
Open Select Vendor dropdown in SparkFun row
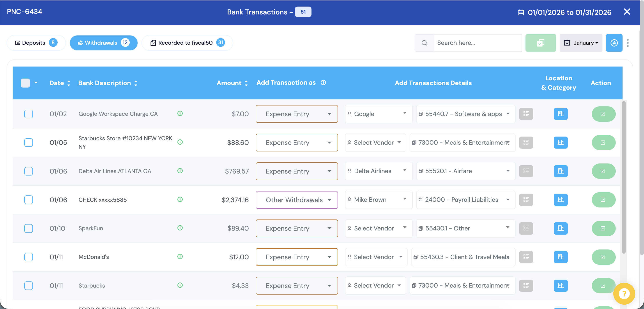pos(379,228)
